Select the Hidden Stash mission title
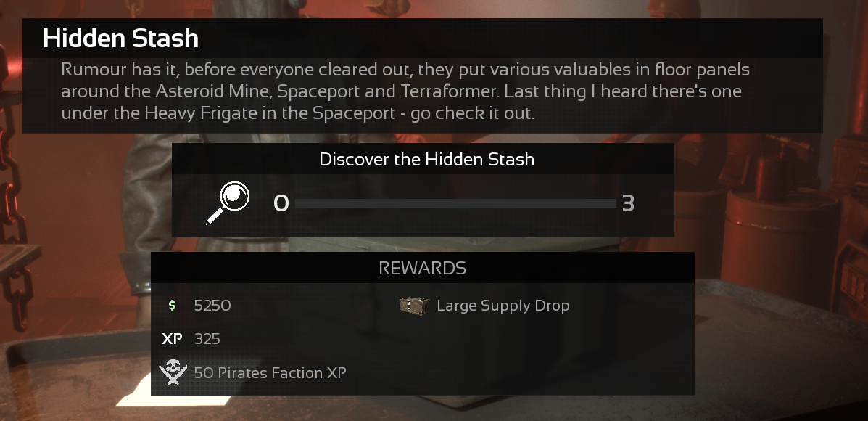868x421 pixels. coord(120,38)
